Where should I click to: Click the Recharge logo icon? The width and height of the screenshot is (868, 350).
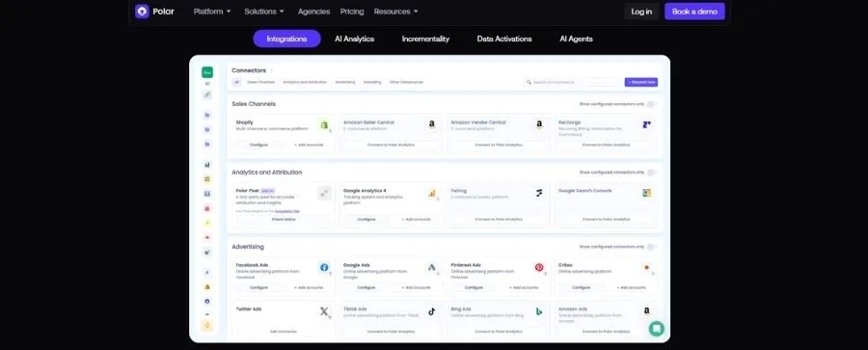(646, 124)
